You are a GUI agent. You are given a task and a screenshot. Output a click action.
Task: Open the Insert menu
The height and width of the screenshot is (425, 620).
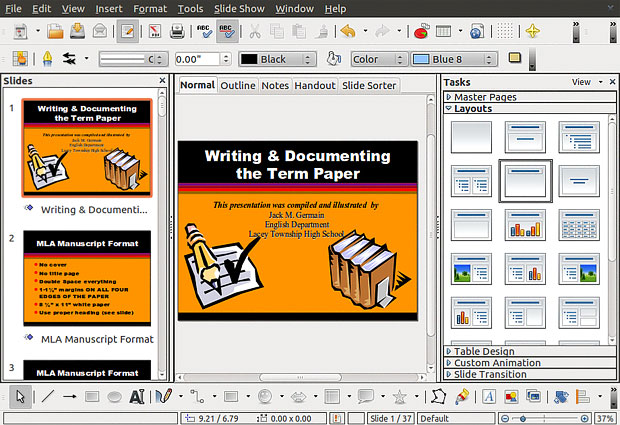[x=109, y=9]
